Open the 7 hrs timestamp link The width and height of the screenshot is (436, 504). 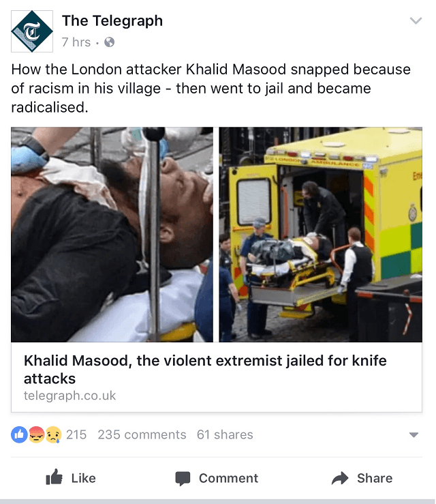[x=76, y=42]
